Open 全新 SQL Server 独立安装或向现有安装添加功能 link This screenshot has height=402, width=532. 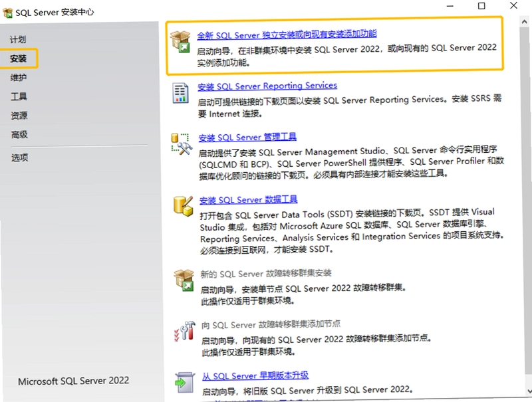(x=287, y=35)
